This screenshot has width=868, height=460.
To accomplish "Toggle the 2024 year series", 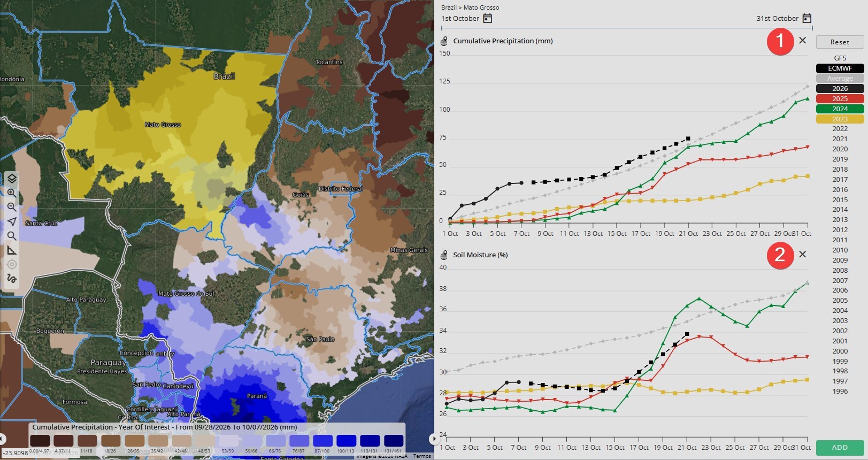I will click(840, 109).
